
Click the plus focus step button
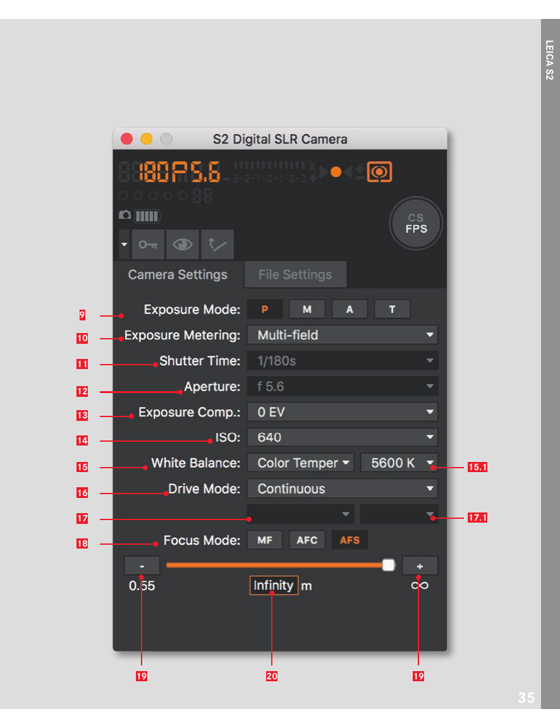[x=420, y=566]
